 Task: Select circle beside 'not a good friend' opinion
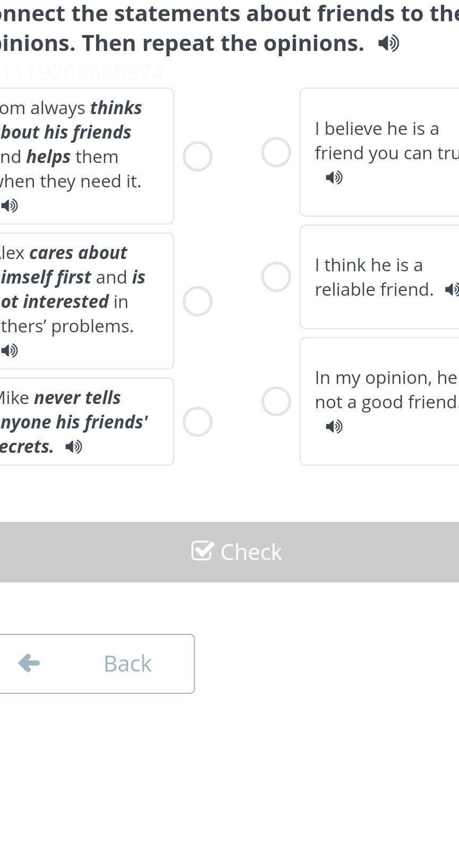point(276,401)
